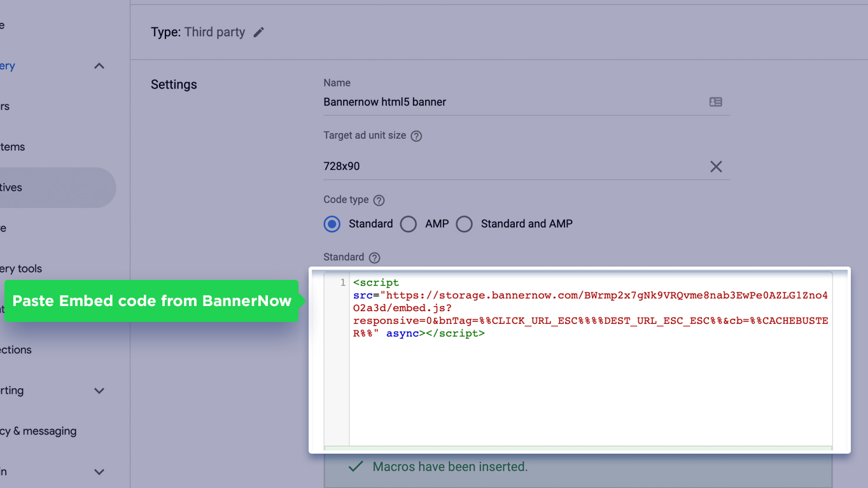Select the Standard code type radio
The height and width of the screenshot is (488, 868).
[x=332, y=224]
